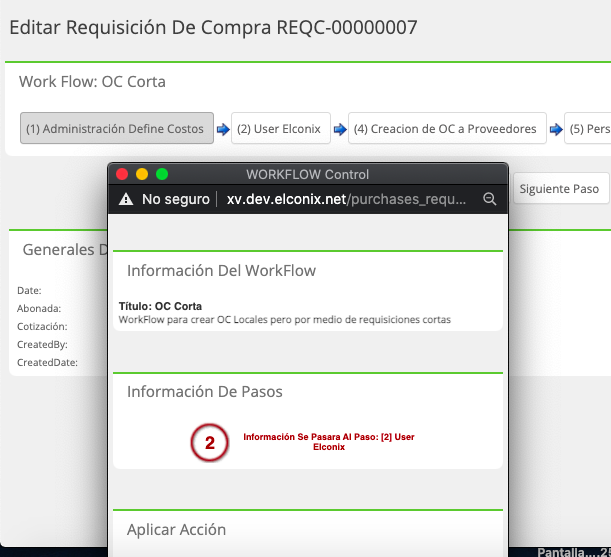Open the partially visible step (5) Pers
611x557 pixels.
point(588,128)
